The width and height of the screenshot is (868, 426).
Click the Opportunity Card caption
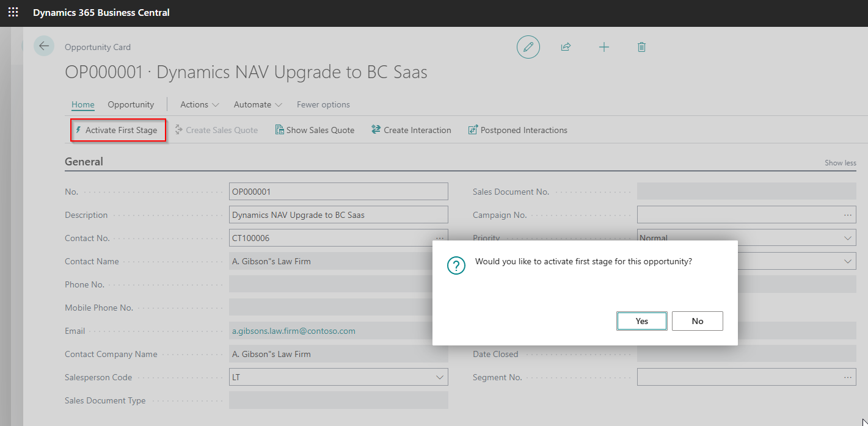coord(98,47)
